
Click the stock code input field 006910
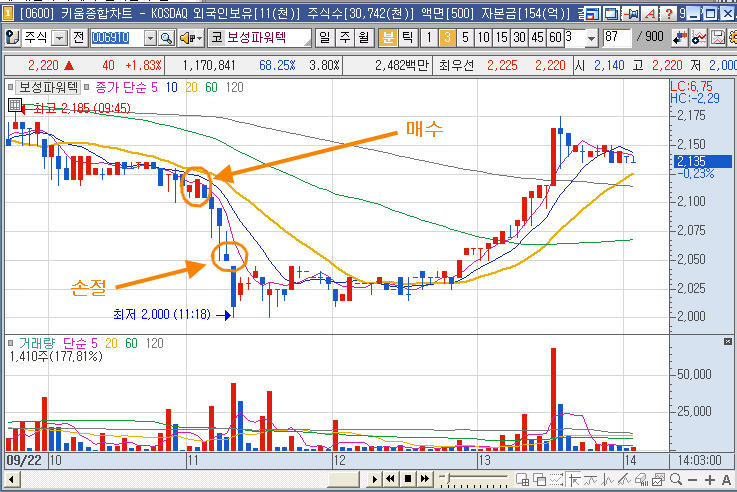[x=117, y=38]
